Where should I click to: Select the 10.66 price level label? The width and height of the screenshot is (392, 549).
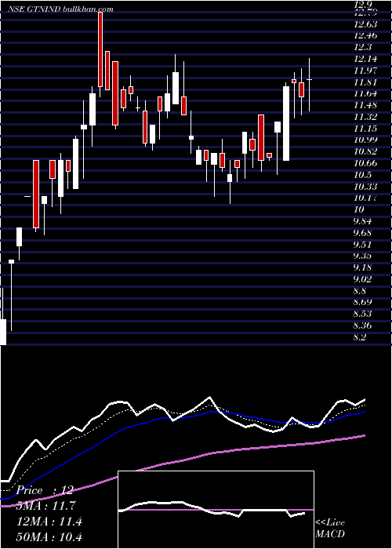[x=365, y=163]
